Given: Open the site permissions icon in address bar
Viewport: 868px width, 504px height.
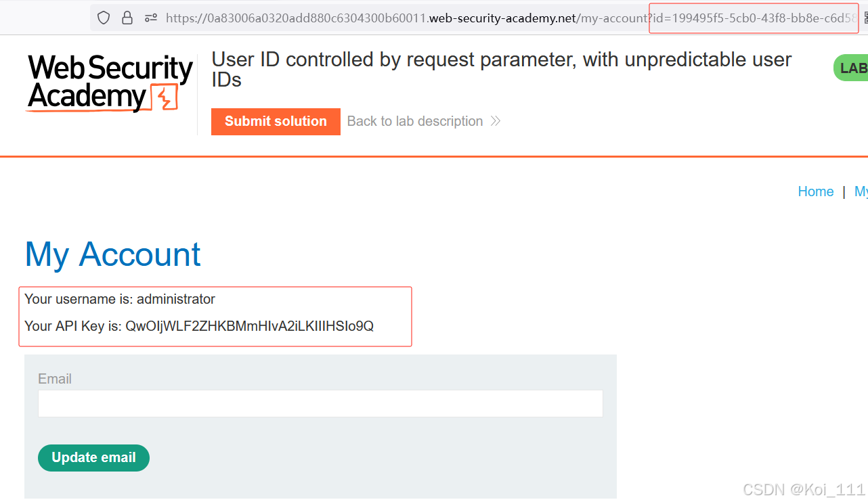Looking at the screenshot, I should (x=151, y=18).
